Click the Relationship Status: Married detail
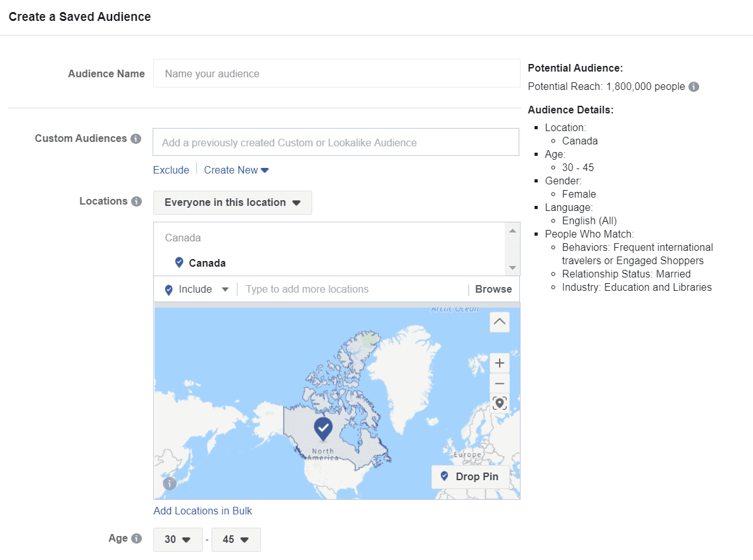Image resolution: width=753 pixels, height=560 pixels. coord(626,274)
